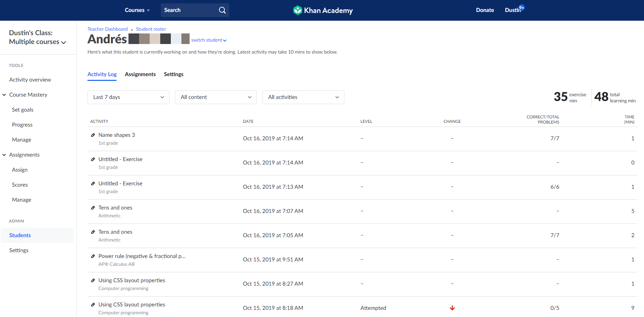Open the All activities filter dropdown

[x=303, y=97]
